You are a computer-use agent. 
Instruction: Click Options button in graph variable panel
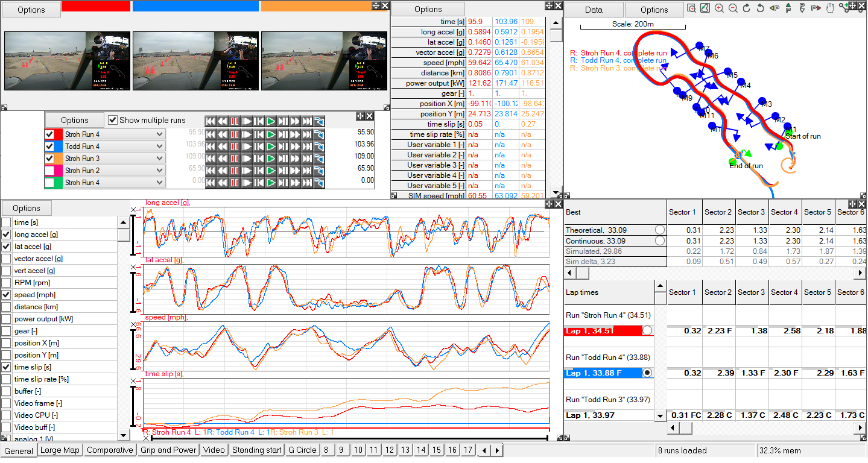(x=27, y=208)
